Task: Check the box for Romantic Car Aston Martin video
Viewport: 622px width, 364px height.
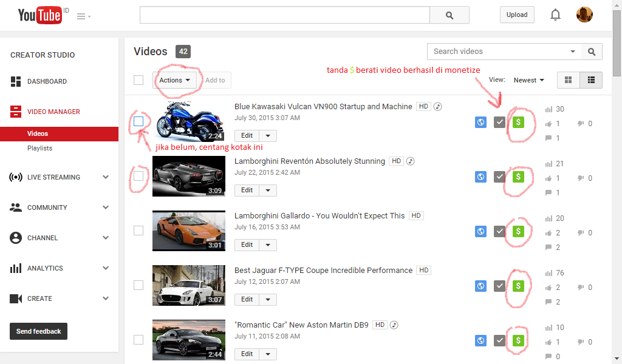Action: pos(138,340)
